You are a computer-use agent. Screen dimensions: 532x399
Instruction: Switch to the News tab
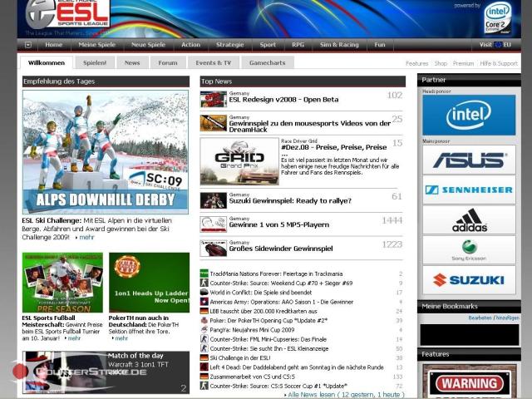pos(132,63)
